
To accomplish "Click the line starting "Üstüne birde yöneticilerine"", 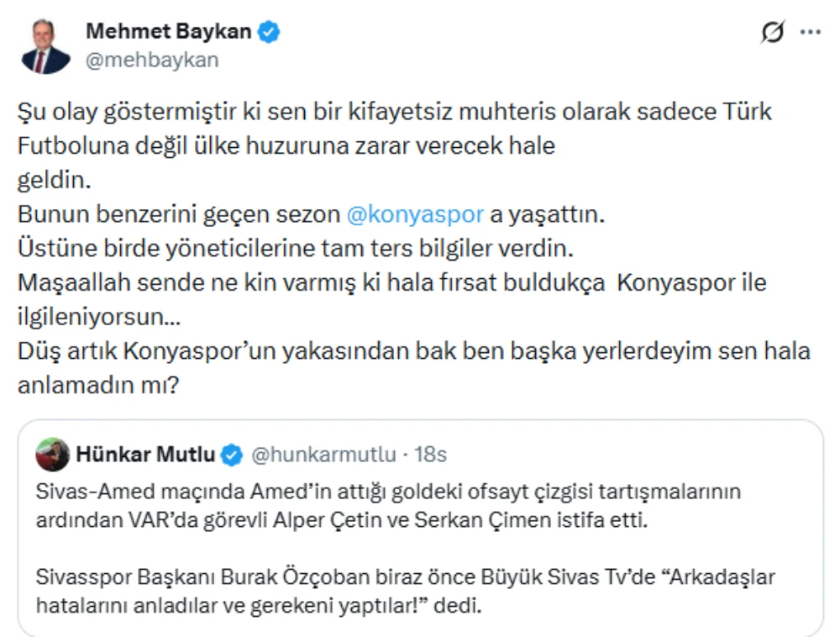I will (x=296, y=249).
